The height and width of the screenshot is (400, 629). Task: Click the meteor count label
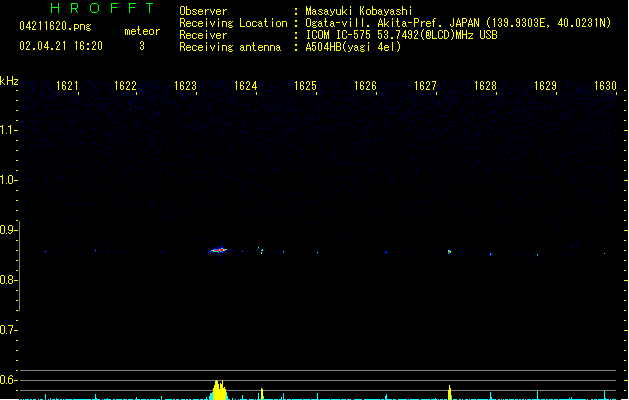tap(142, 31)
